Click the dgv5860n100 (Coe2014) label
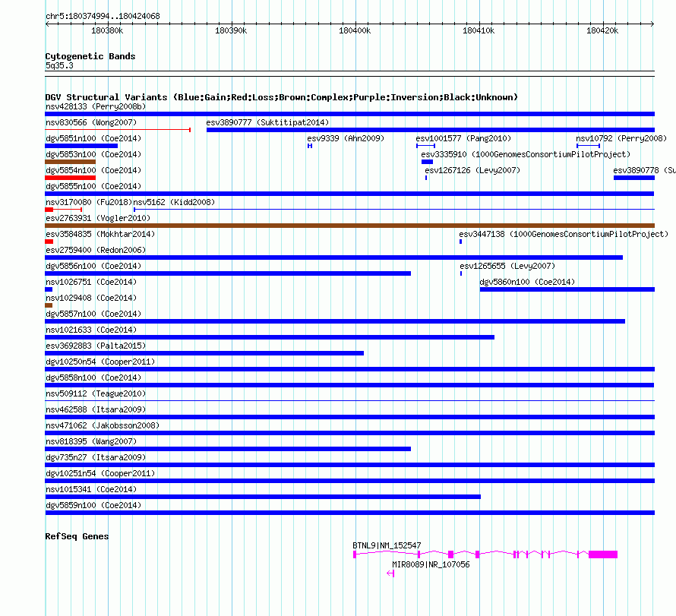 (x=527, y=282)
